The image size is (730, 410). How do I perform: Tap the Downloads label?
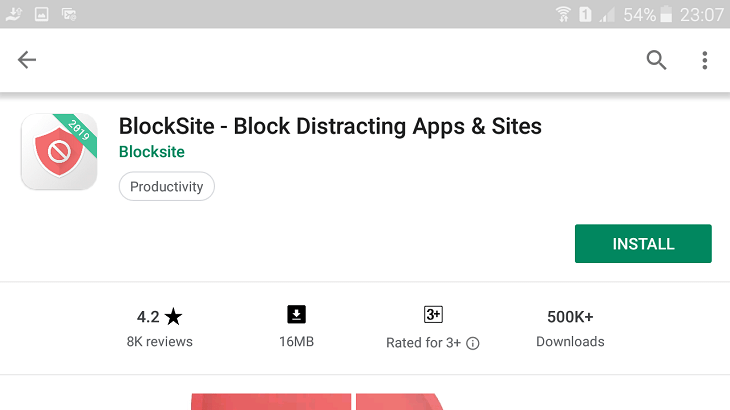570,342
